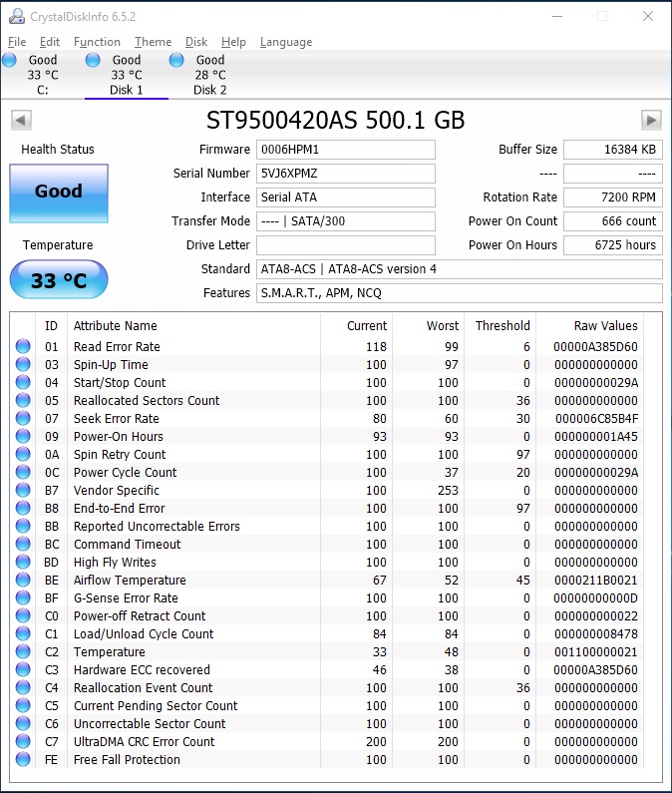Click status orb for Free Fall Protection
672x793 pixels.
coord(23,759)
